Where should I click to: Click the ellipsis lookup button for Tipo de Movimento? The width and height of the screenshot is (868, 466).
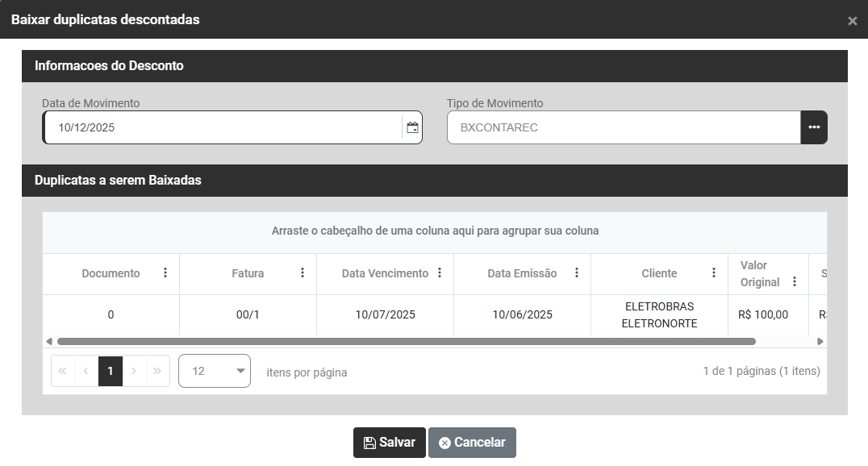tap(814, 127)
